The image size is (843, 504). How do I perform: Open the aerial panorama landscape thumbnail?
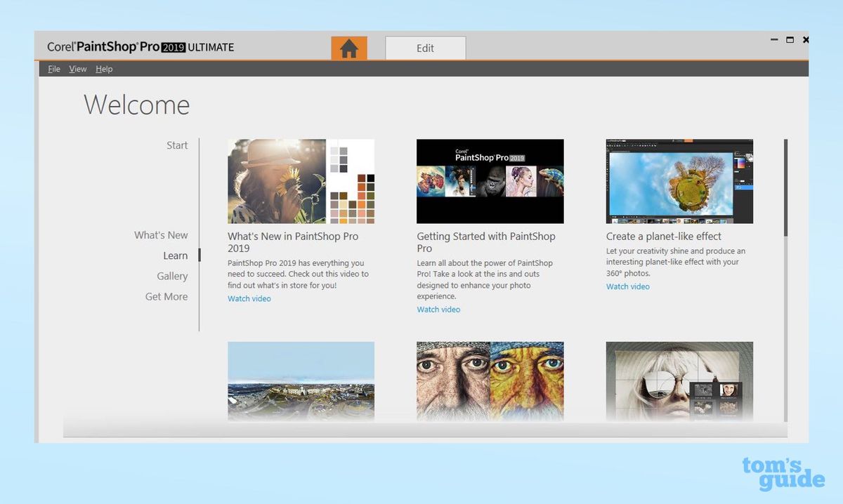coord(301,381)
